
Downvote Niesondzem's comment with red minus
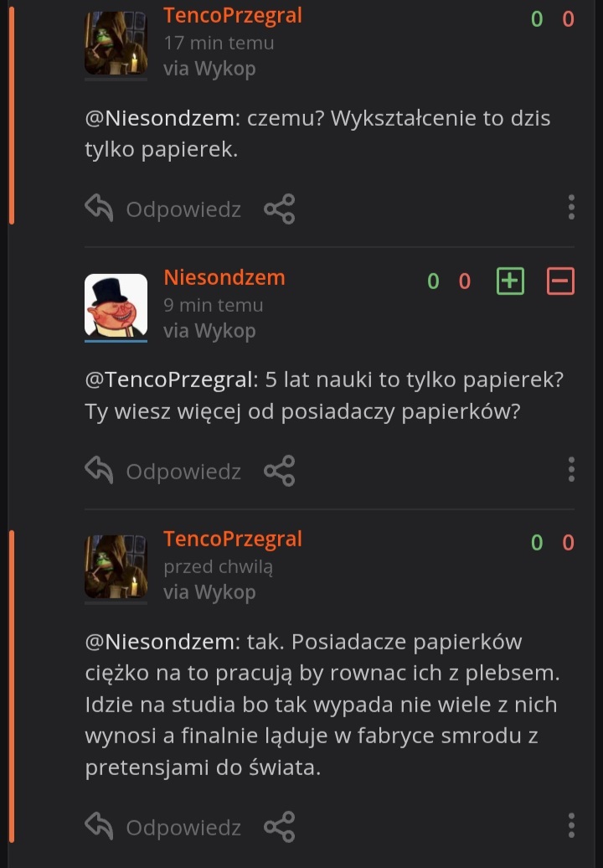tap(560, 281)
